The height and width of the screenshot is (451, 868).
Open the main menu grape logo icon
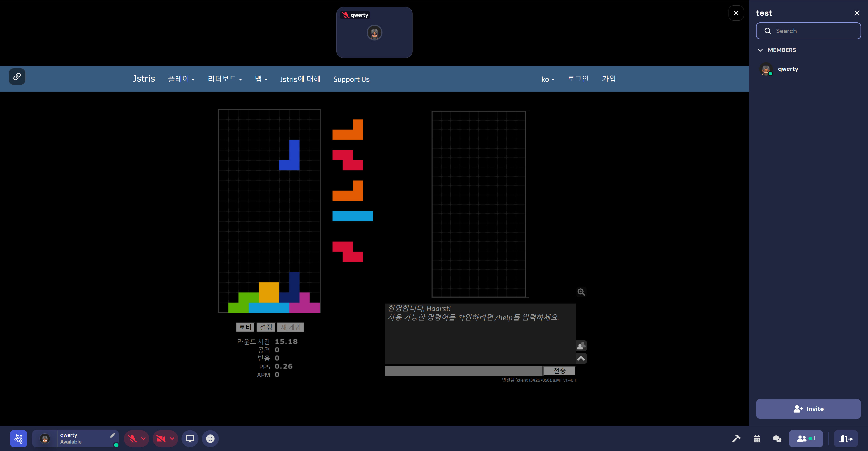click(x=19, y=439)
